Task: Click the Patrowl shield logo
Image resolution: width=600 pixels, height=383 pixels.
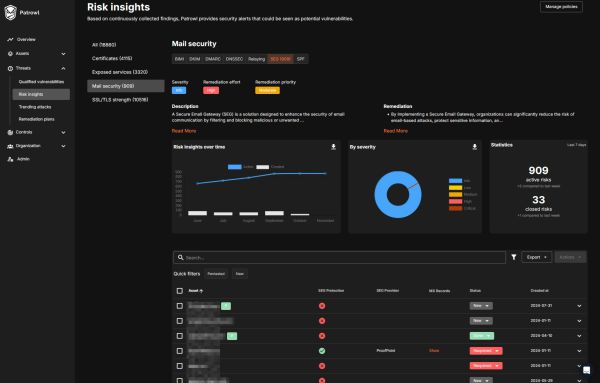Action: [10, 13]
